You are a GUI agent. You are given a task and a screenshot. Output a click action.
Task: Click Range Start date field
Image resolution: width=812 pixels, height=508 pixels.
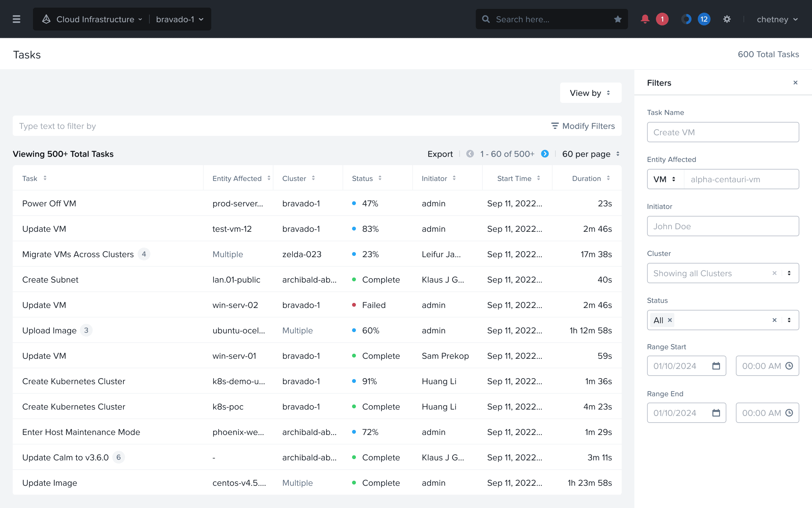(686, 366)
